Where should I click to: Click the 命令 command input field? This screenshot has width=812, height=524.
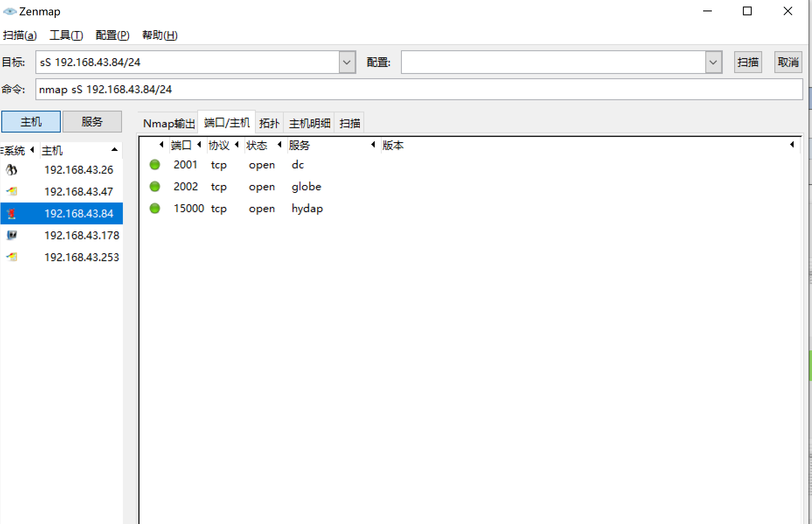(x=419, y=89)
